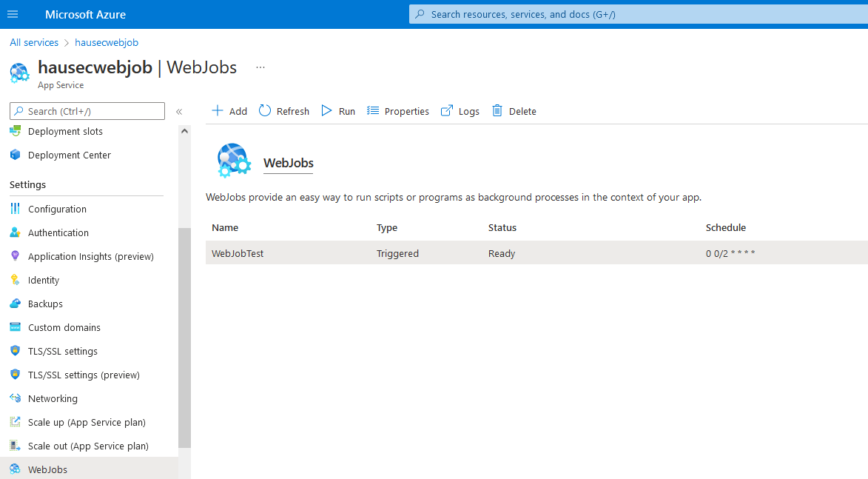
Task: Click the TLS/SSL settings (preview) shield icon
Action: (16, 375)
